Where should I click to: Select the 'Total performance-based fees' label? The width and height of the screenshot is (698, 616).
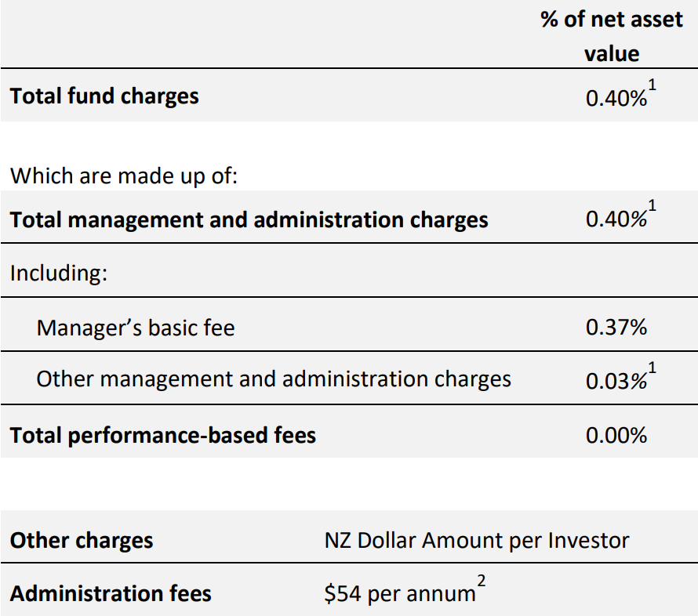pyautogui.click(x=163, y=434)
